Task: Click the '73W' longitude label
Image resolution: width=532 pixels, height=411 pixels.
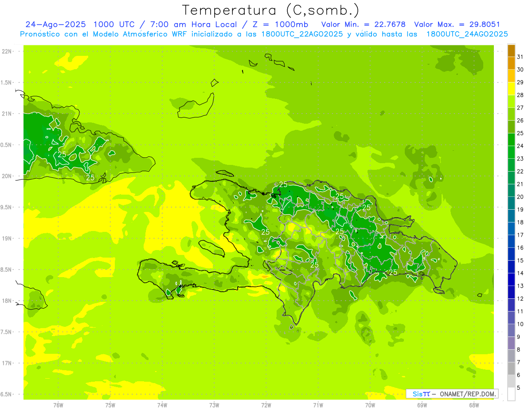Action: tap(214, 405)
